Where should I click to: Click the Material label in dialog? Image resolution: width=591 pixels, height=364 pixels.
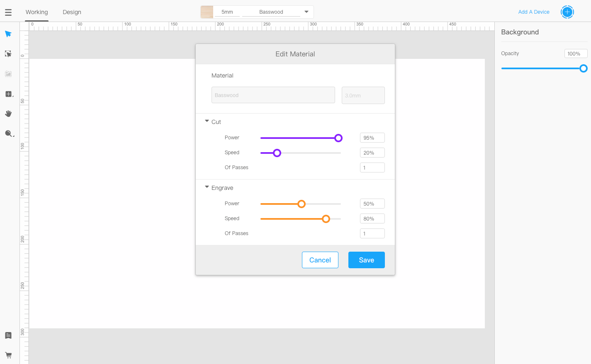(x=222, y=75)
